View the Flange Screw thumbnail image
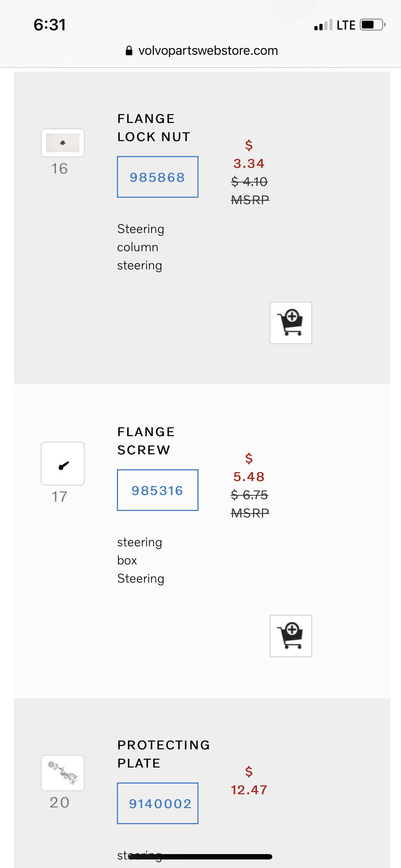Image resolution: width=401 pixels, height=868 pixels. pos(63,464)
